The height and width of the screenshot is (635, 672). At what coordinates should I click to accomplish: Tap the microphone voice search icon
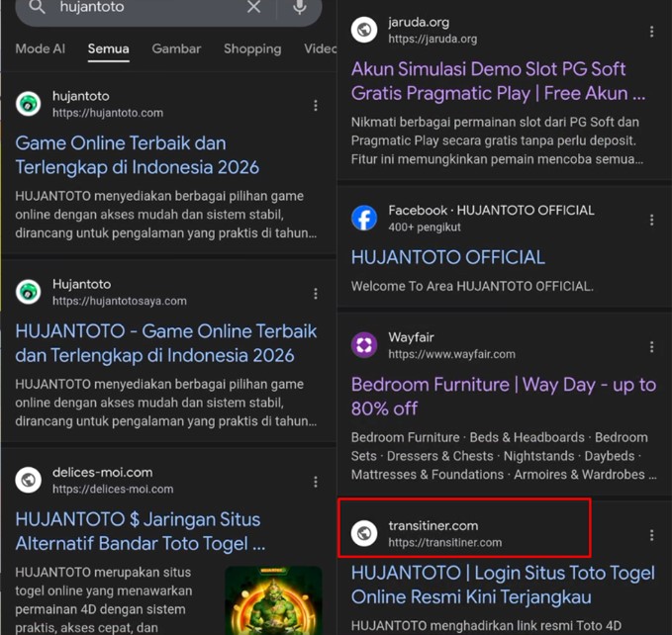(x=299, y=8)
